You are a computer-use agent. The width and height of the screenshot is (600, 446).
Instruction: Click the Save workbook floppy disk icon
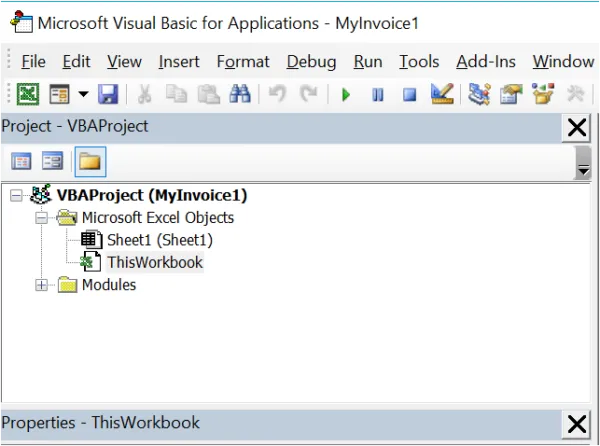tap(107, 95)
